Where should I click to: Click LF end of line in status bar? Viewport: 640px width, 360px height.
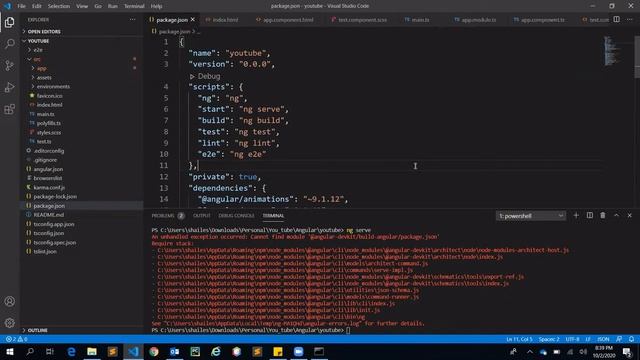click(588, 339)
